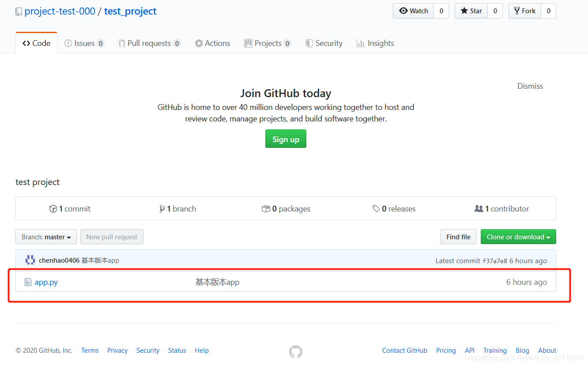This screenshot has width=588, height=366.
Task: View the 1 commit history link
Action: click(70, 209)
